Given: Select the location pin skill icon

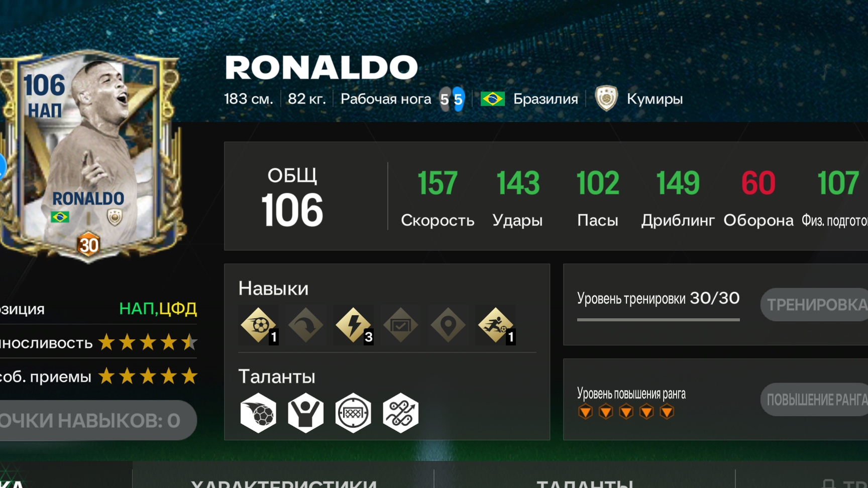Looking at the screenshot, I should tap(448, 325).
